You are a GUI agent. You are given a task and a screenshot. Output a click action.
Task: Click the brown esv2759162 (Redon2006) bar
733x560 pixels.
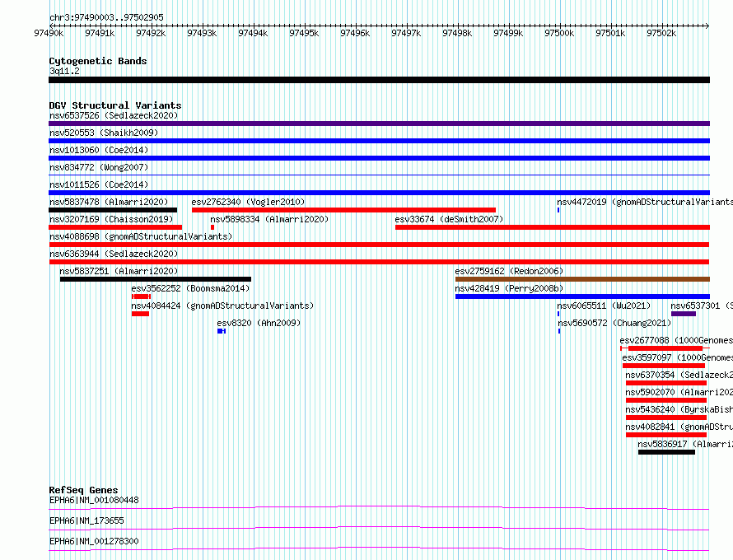point(582,279)
